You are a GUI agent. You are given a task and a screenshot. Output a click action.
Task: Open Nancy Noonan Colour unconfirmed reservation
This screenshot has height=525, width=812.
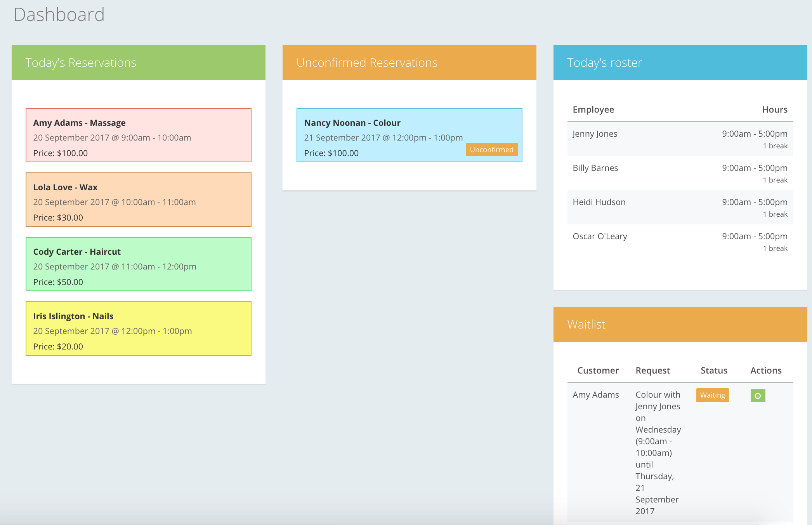point(409,135)
